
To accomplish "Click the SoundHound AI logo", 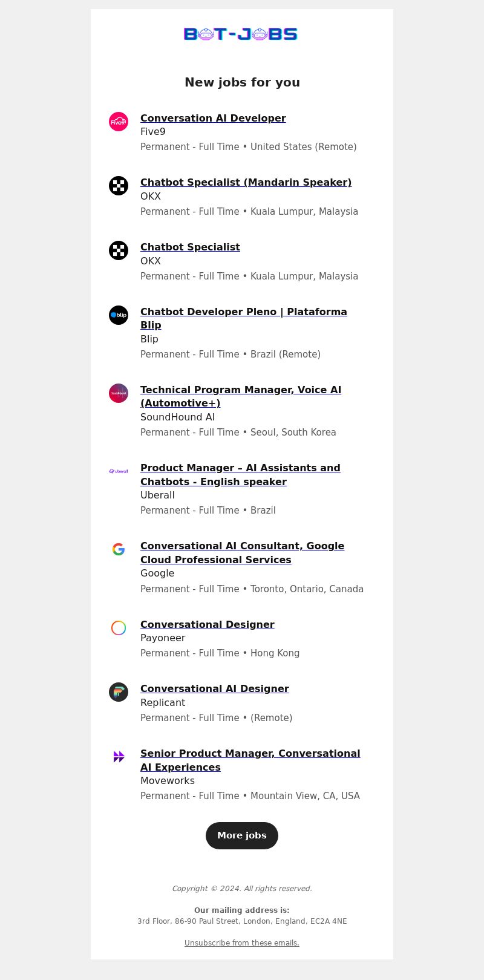I will [119, 393].
